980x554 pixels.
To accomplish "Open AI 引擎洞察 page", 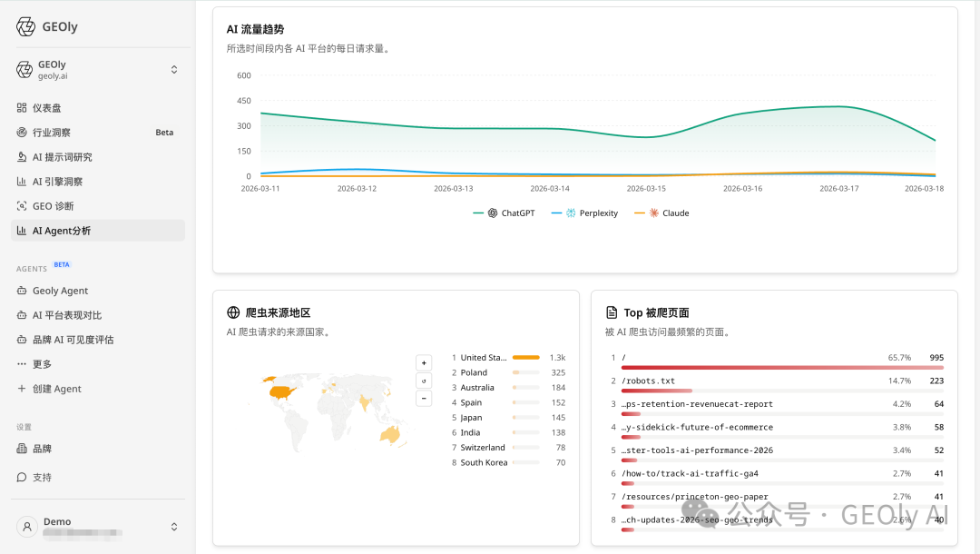I will click(x=98, y=182).
